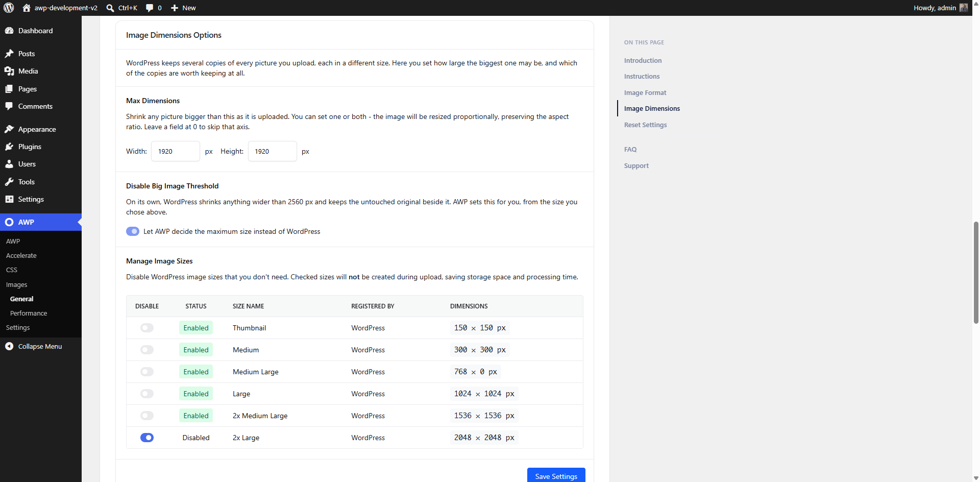Open Posts pin icon in sidebar
980x482 pixels.
(x=9, y=54)
